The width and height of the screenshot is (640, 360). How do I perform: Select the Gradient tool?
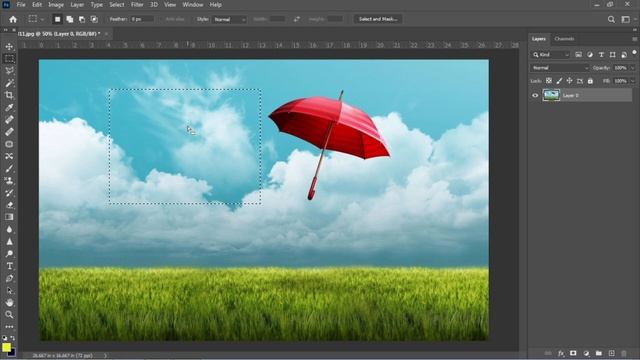point(9,217)
